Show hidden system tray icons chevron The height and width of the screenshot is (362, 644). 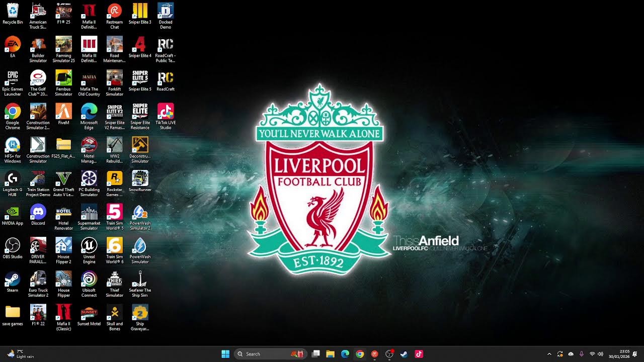[x=549, y=354]
